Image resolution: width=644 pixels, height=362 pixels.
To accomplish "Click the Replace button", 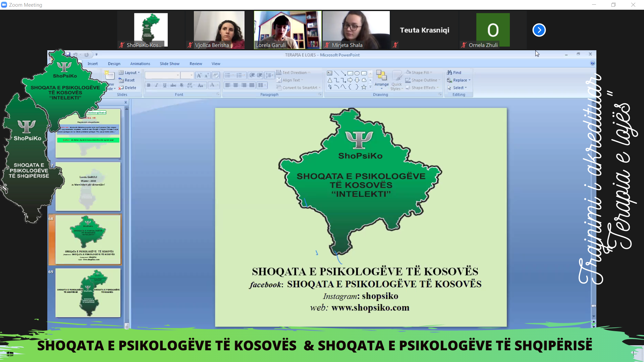I will point(459,80).
